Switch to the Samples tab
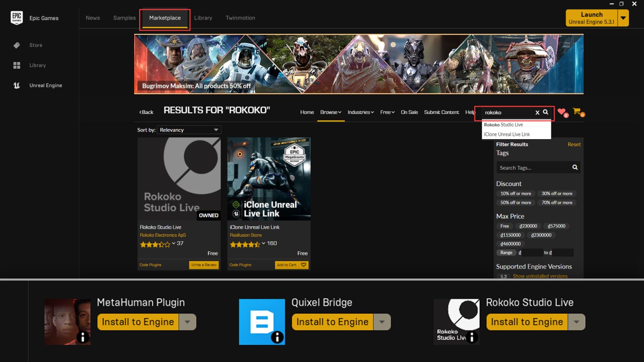The height and width of the screenshot is (362, 644). pos(125,18)
